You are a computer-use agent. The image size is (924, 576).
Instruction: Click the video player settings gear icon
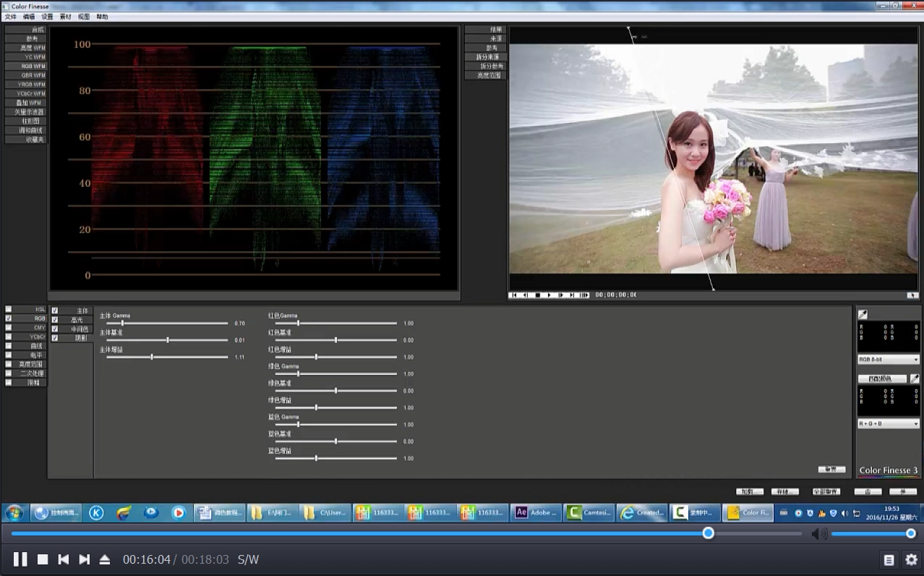pos(911,559)
